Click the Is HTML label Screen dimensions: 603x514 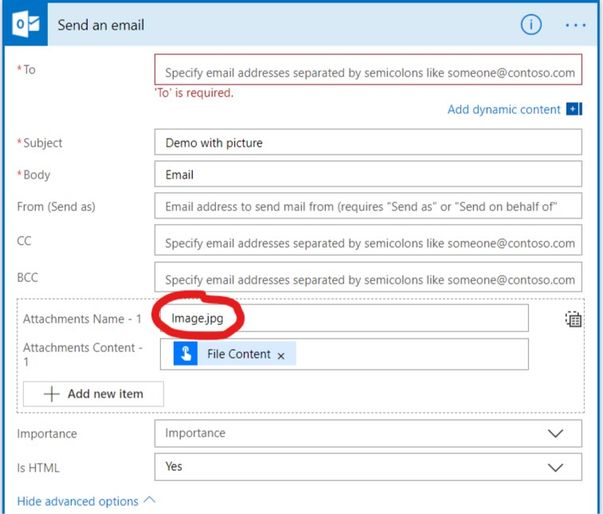pos(38,468)
